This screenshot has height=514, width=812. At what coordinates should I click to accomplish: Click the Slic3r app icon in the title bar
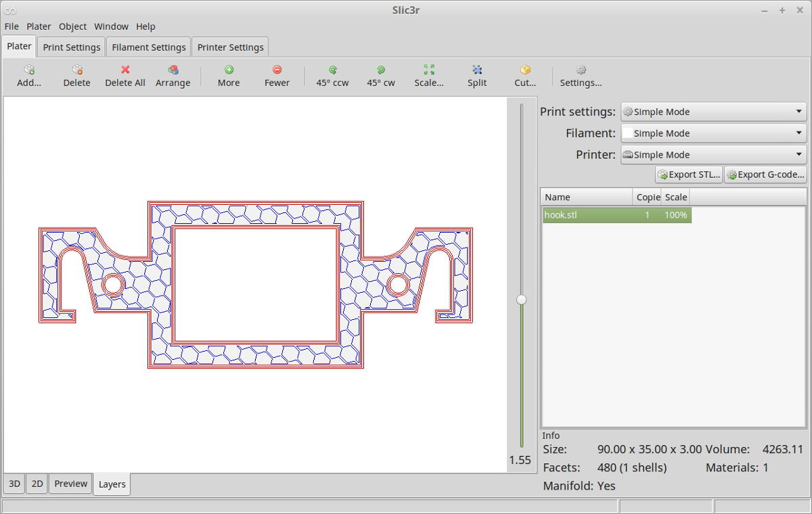[10, 10]
